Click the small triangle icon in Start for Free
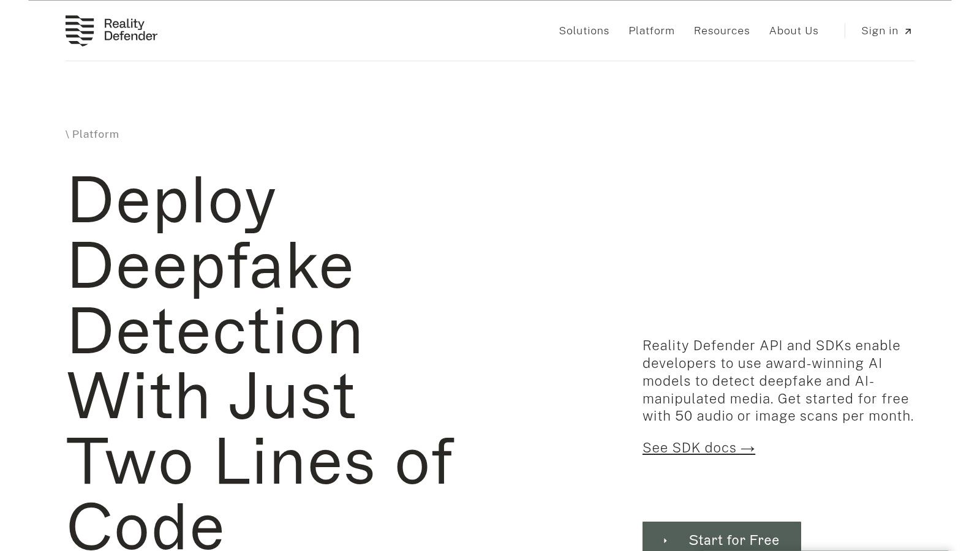Viewport: 980px width, 551px height. pyautogui.click(x=665, y=541)
